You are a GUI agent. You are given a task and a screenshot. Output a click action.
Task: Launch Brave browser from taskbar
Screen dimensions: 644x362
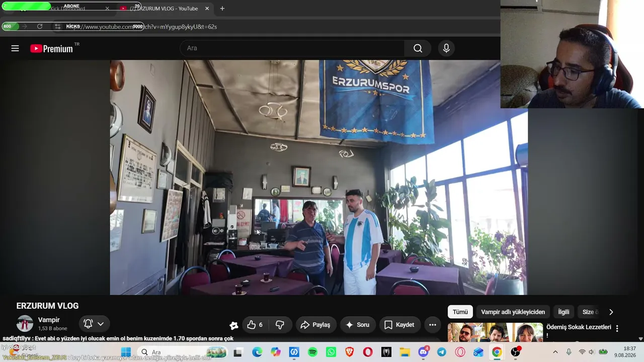[349, 352]
